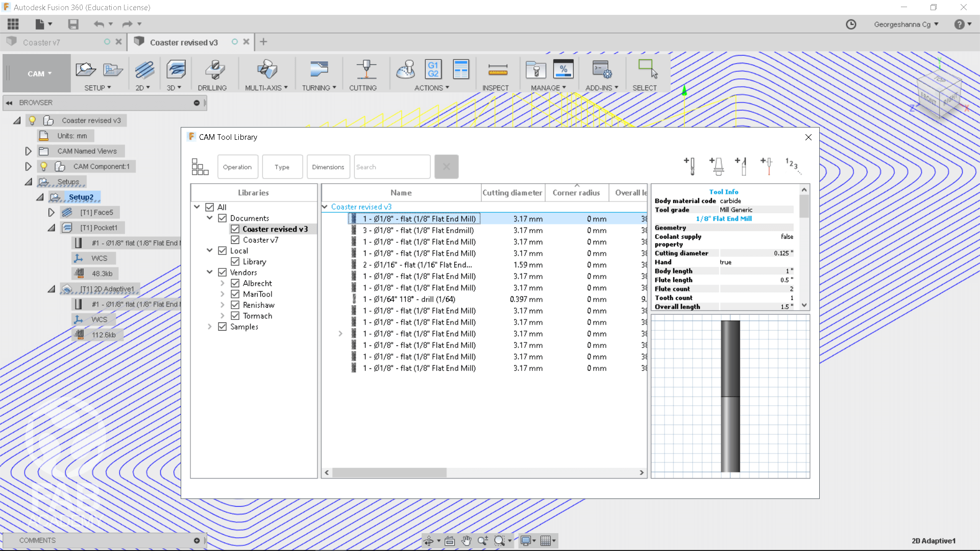This screenshot has height=551, width=980.
Task: Click New Mill Tool icon in library
Action: click(x=690, y=166)
